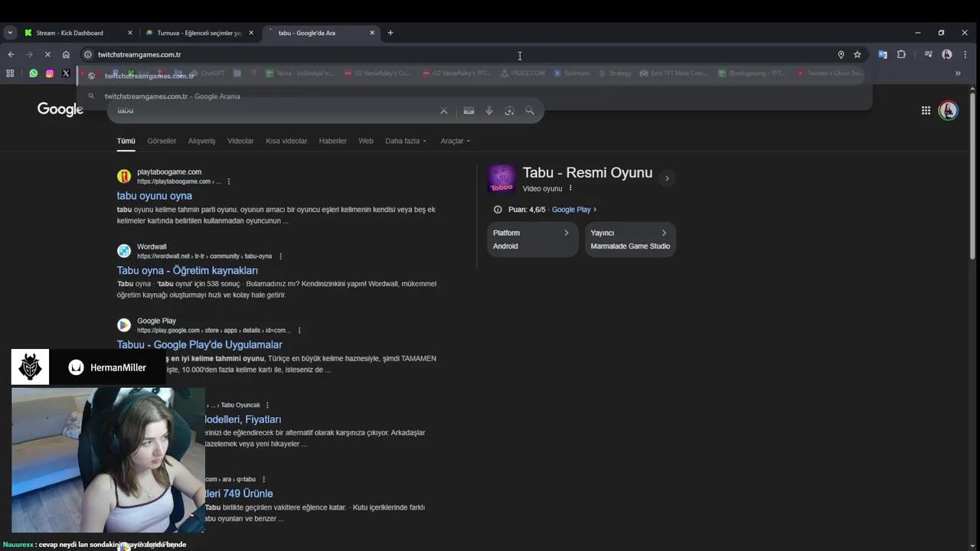Open the media controls toolbar icon
Viewport: 980px width, 551px height.
coord(928,54)
